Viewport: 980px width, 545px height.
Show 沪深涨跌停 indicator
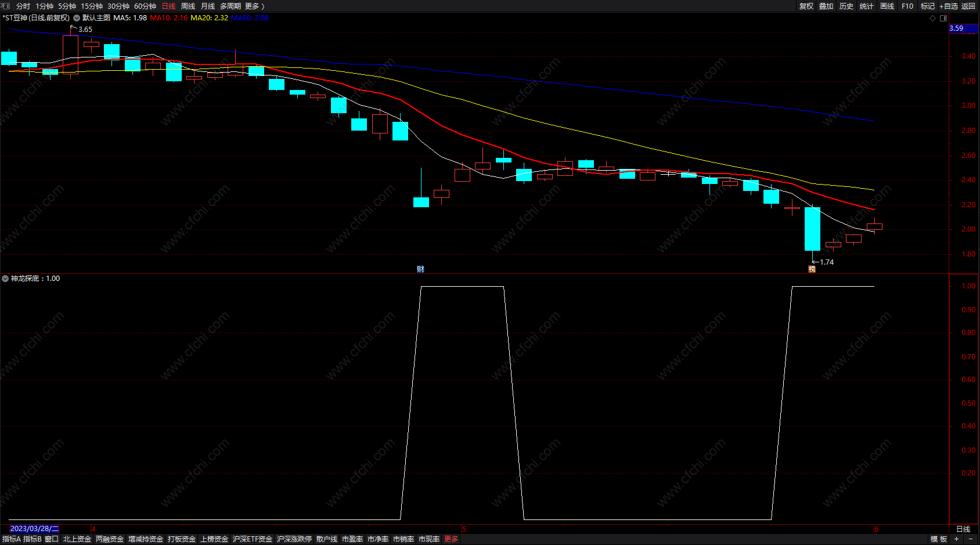pos(294,539)
